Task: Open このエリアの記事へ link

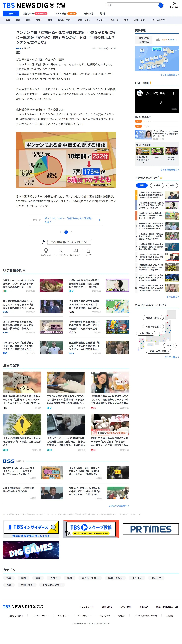Action: click(x=119, y=506)
